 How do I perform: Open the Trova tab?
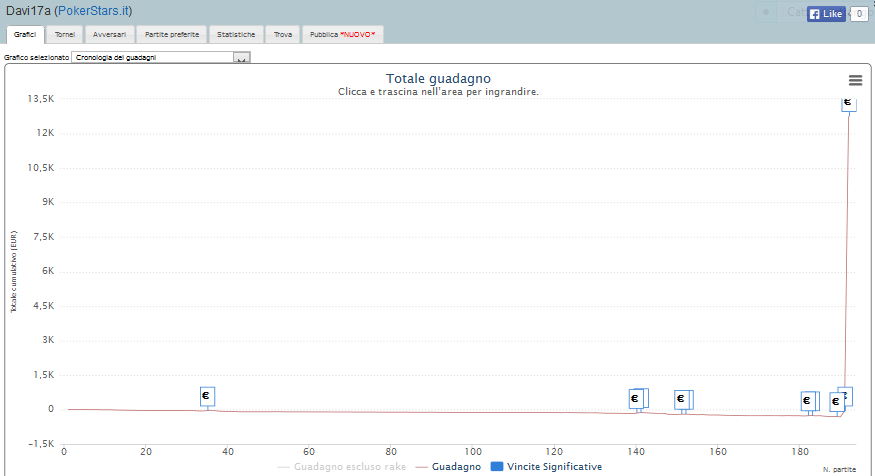pyautogui.click(x=283, y=34)
